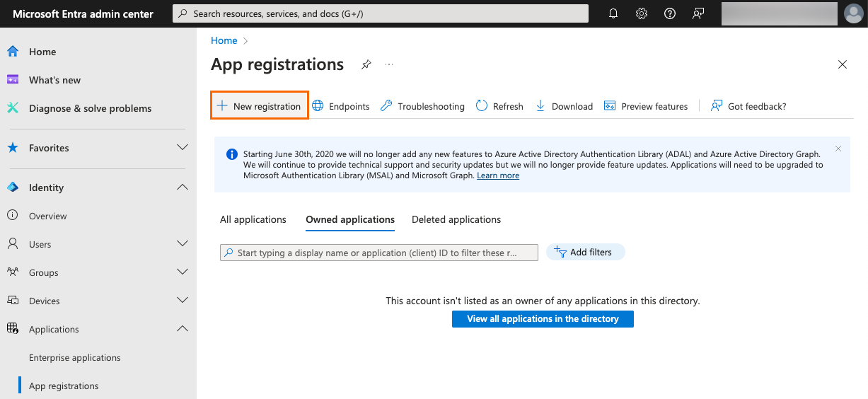Click the Favorites star icon
868x399 pixels.
click(13, 148)
